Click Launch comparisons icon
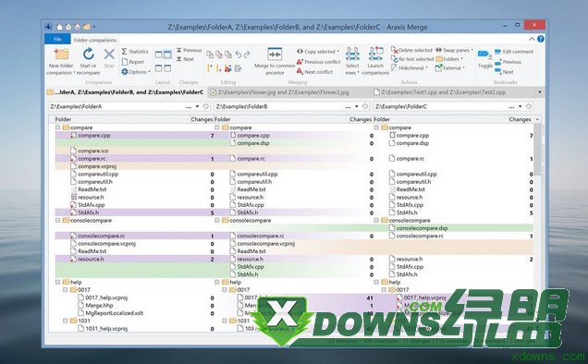This screenshot has height=364, width=588. [x=375, y=54]
